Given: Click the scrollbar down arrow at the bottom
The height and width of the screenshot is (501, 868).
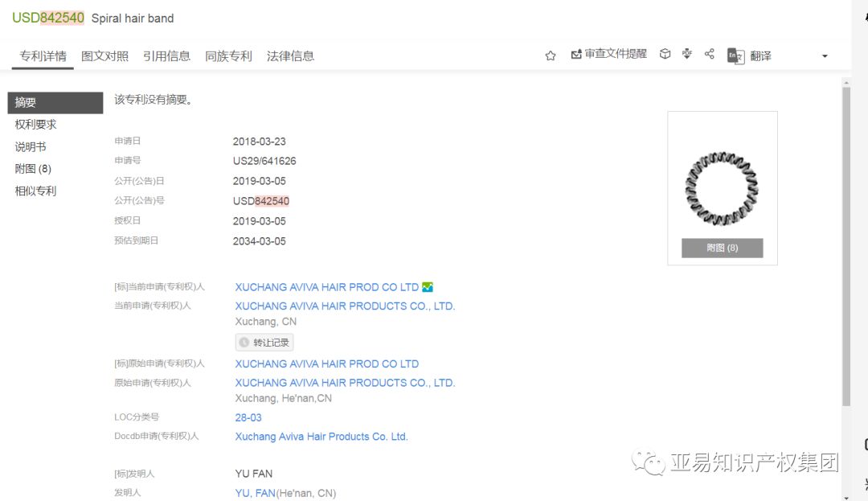Looking at the screenshot, I should click(x=845, y=497).
